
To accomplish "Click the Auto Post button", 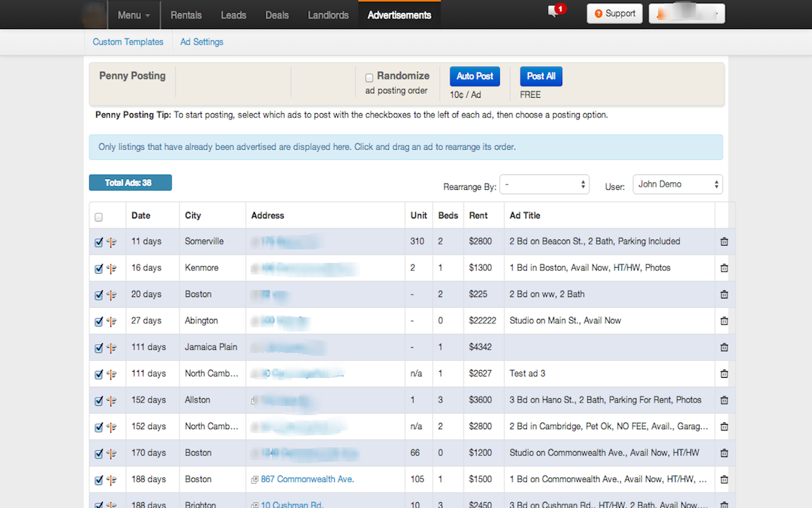I will tap(475, 76).
